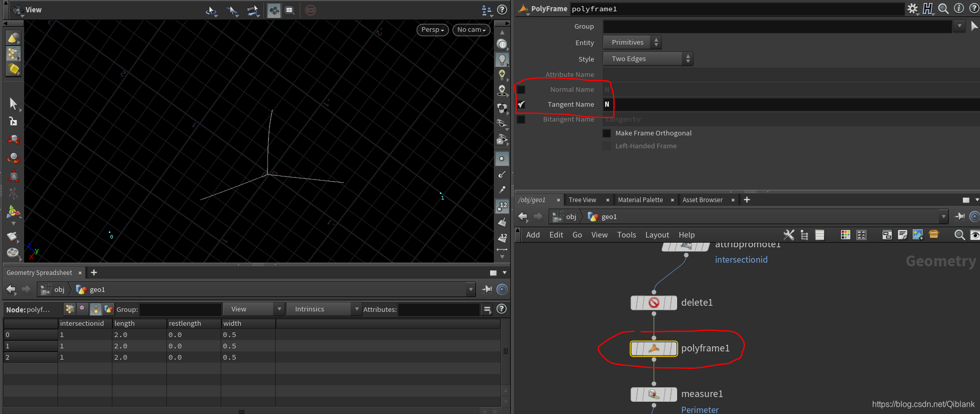
Task: Toggle headlight bulb lighting in viewport
Action: tap(502, 60)
